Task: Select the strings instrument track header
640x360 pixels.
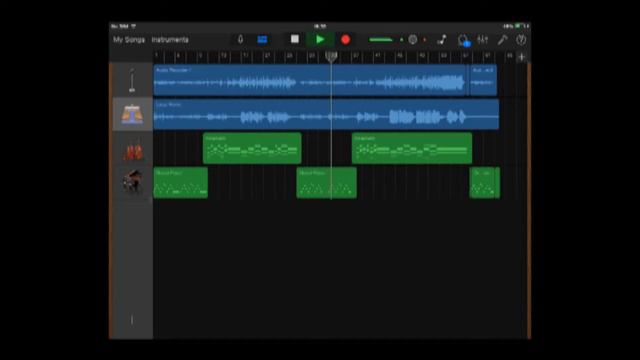Action: (x=132, y=149)
